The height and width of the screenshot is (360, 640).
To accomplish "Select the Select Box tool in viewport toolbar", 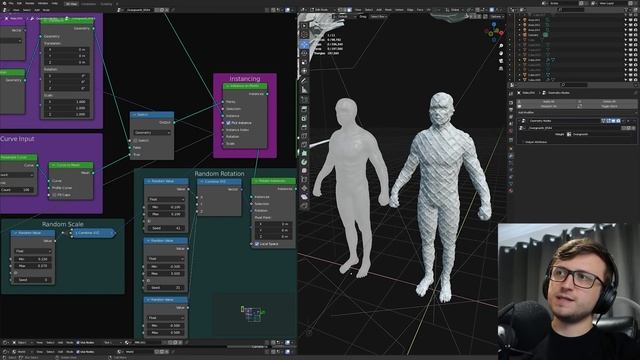I will (x=304, y=25).
